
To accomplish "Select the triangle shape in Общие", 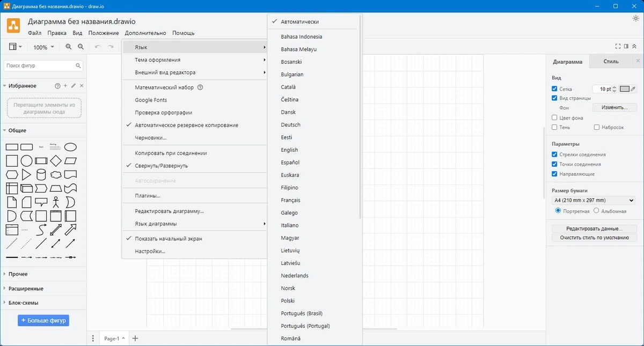I will point(26,175).
